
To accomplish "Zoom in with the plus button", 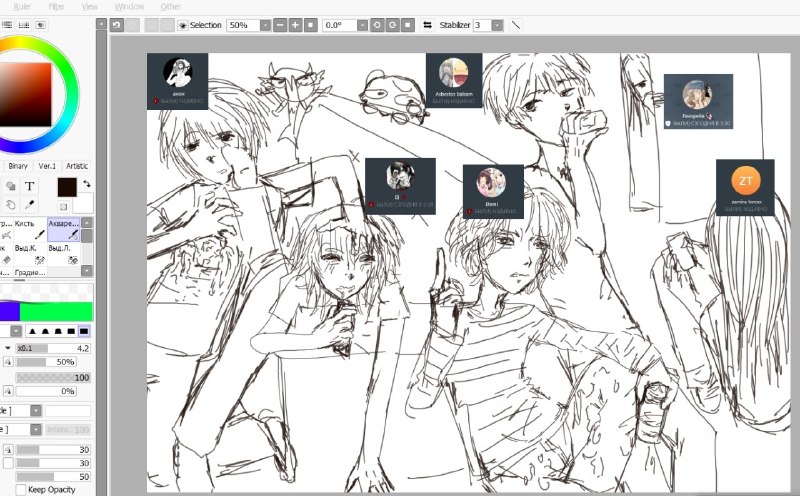I will tap(295, 25).
